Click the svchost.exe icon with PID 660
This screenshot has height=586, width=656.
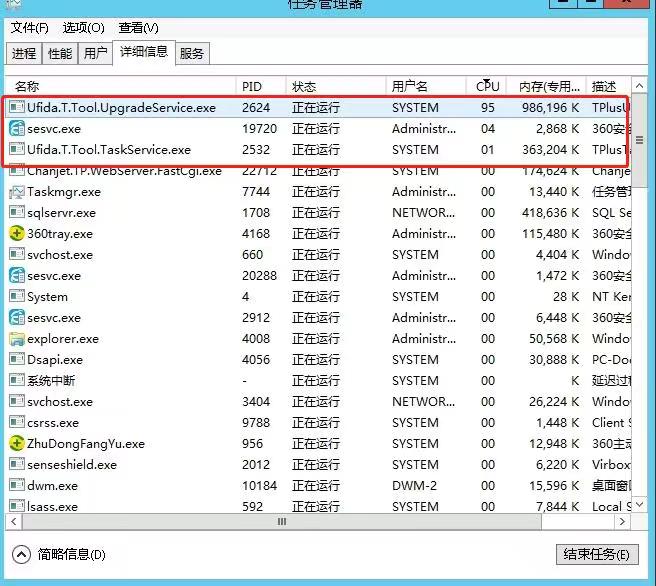click(x=17, y=254)
